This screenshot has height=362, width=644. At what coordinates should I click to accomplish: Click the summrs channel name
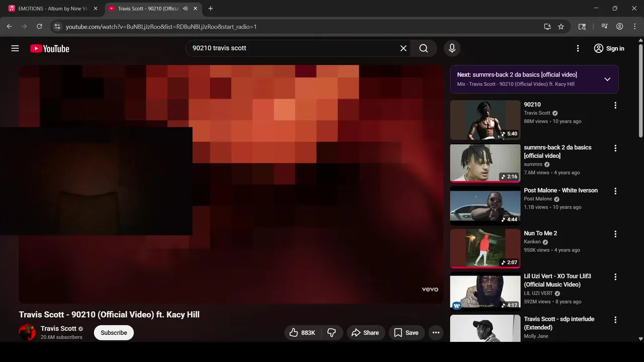click(x=533, y=164)
